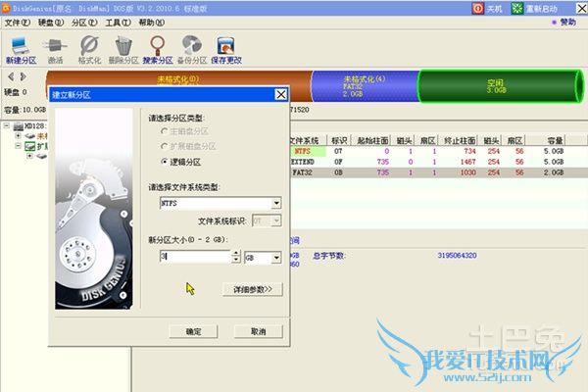Click the 激活 (activate) toolbar icon

click(x=55, y=50)
